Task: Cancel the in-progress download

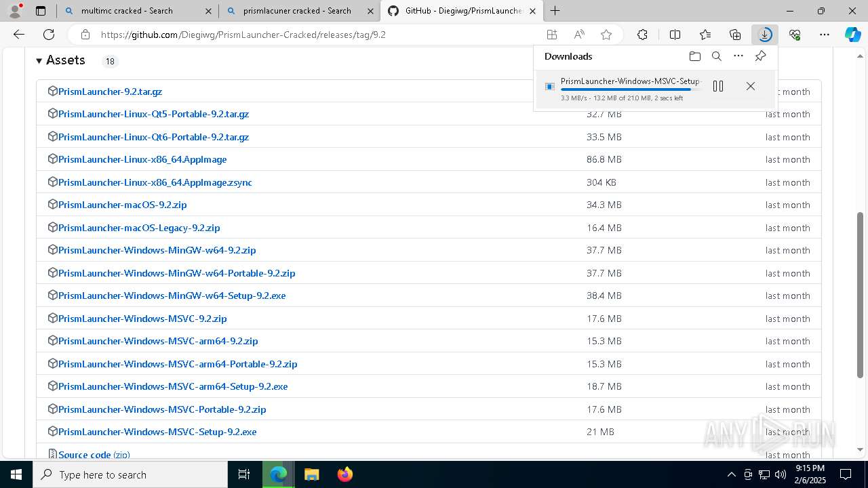Action: click(751, 86)
